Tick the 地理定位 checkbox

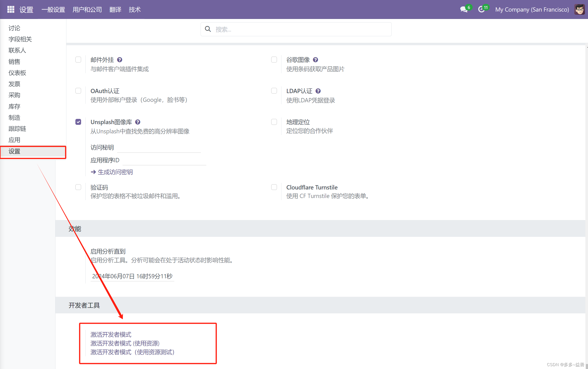point(274,122)
